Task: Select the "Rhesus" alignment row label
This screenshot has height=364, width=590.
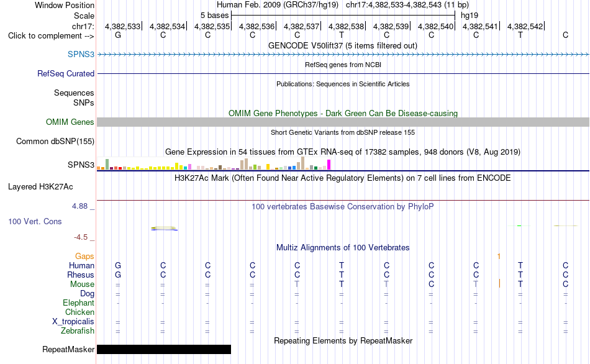Action: pyautogui.click(x=81, y=275)
